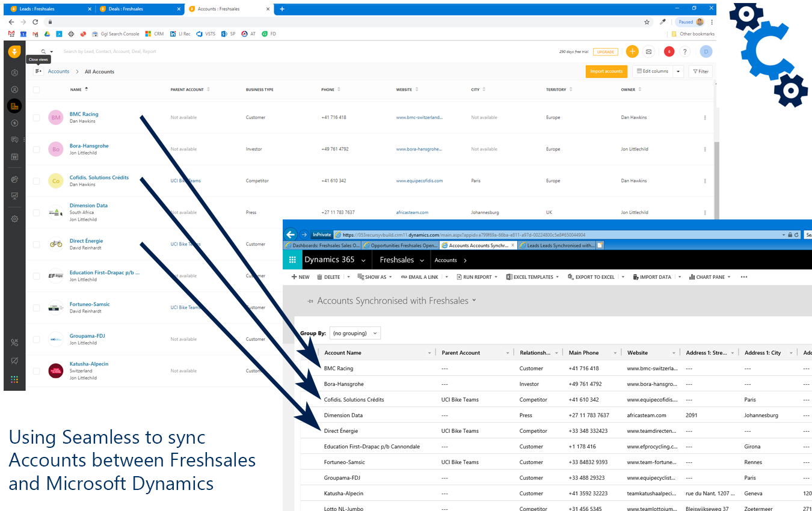The height and width of the screenshot is (511, 812).
Task: Click the UPGRADE button
Action: pos(605,52)
